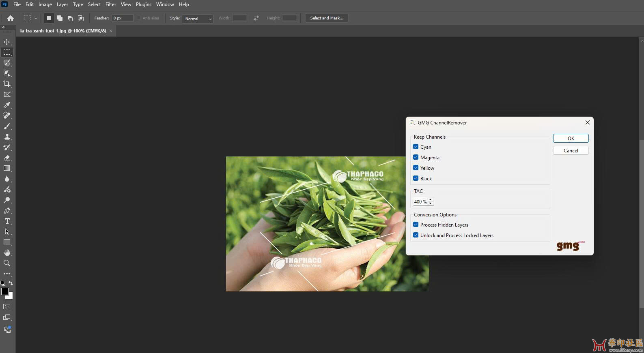Uncheck the Cyan channel checkbox
This screenshot has height=353, width=644.
click(416, 147)
